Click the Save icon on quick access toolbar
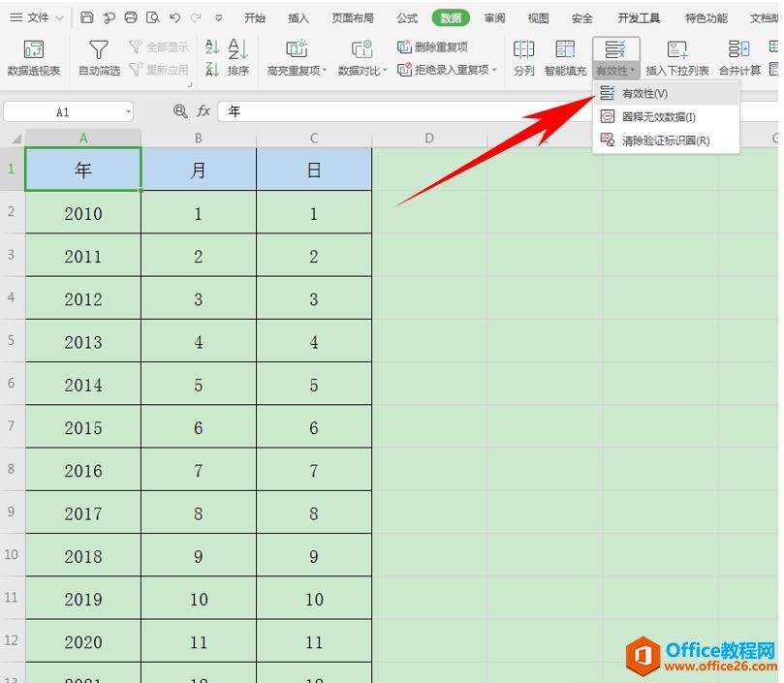Screen dimensions: 784x683 pyautogui.click(x=86, y=16)
